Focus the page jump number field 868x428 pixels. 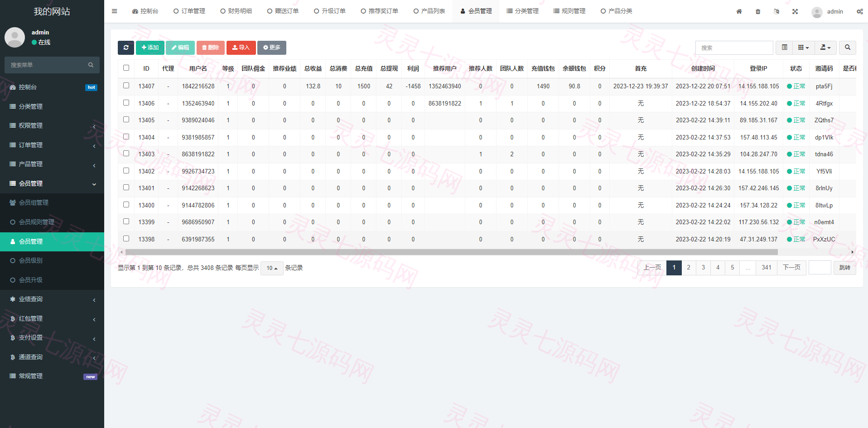[820, 268]
